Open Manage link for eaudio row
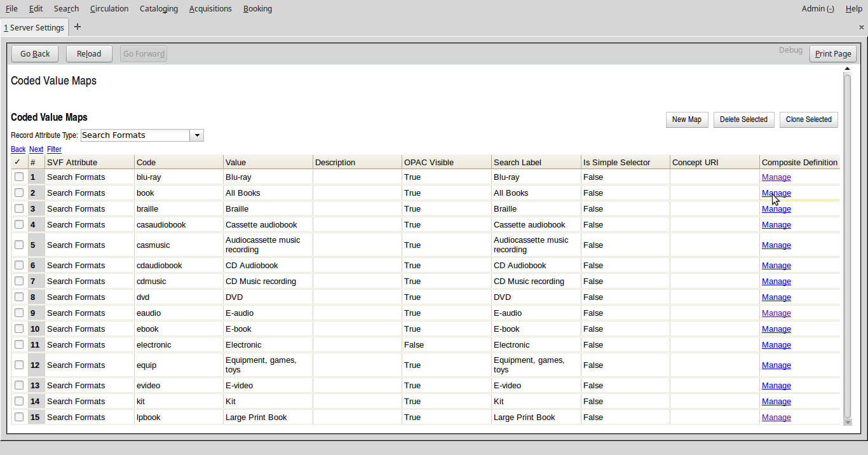This screenshot has height=455, width=868. tap(776, 313)
